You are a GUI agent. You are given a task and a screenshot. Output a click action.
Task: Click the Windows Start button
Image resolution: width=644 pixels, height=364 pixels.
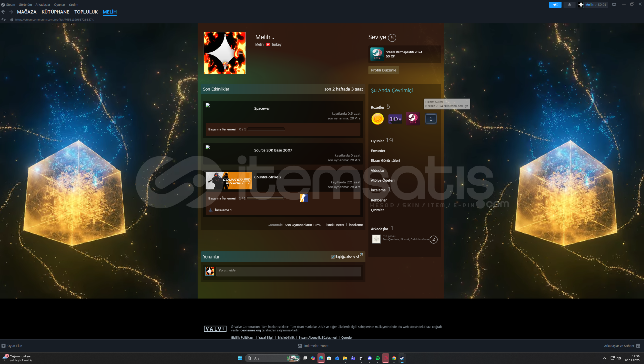[240, 358]
